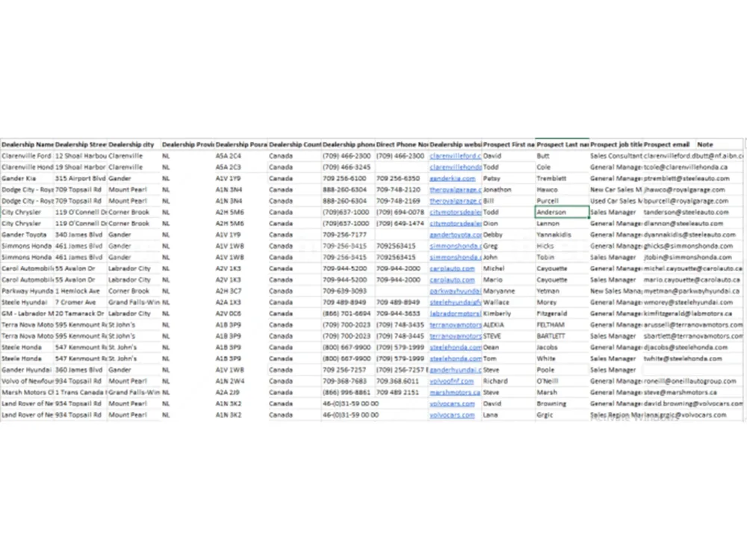This screenshot has width=747, height=560.
Task: Select the 'Tremblett' last name cell
Action: coord(562,178)
